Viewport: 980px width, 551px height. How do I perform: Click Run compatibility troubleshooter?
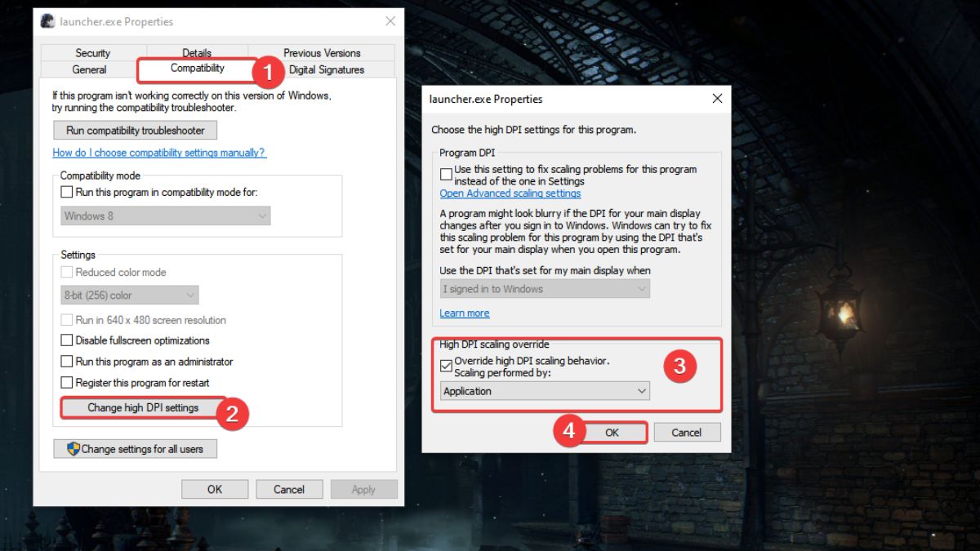tap(135, 130)
